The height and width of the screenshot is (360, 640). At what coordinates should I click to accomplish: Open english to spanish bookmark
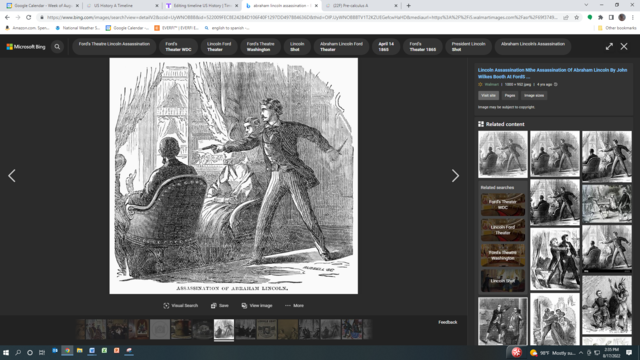click(227, 28)
